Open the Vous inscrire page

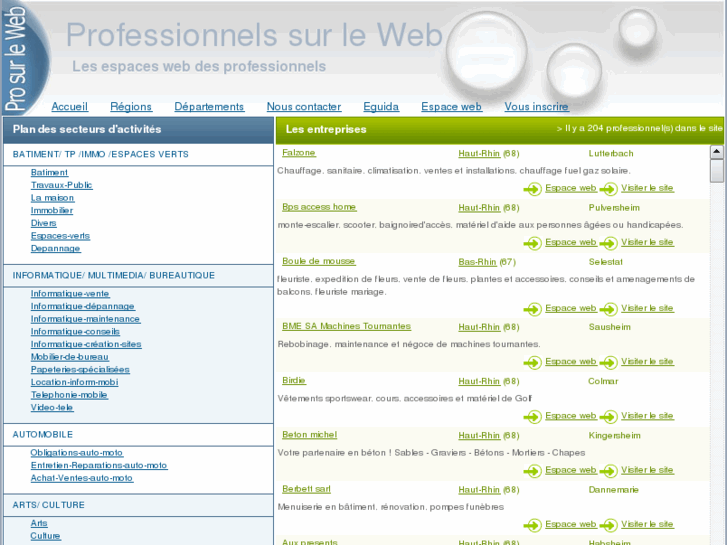click(536, 107)
